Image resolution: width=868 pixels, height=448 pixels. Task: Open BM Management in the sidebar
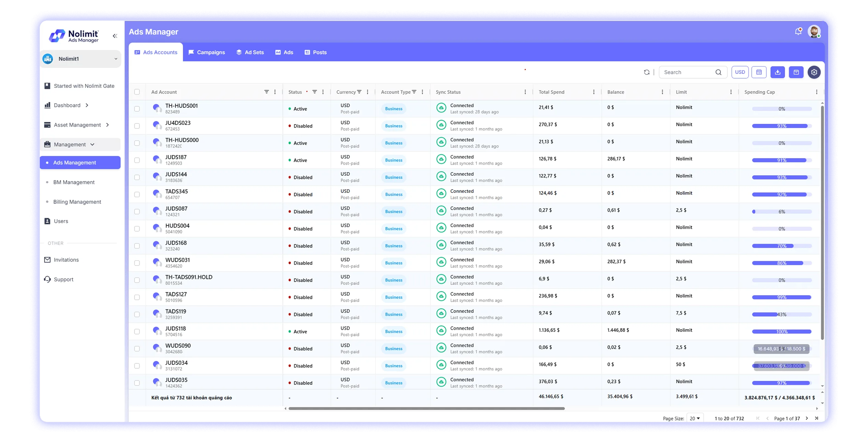pos(74,182)
